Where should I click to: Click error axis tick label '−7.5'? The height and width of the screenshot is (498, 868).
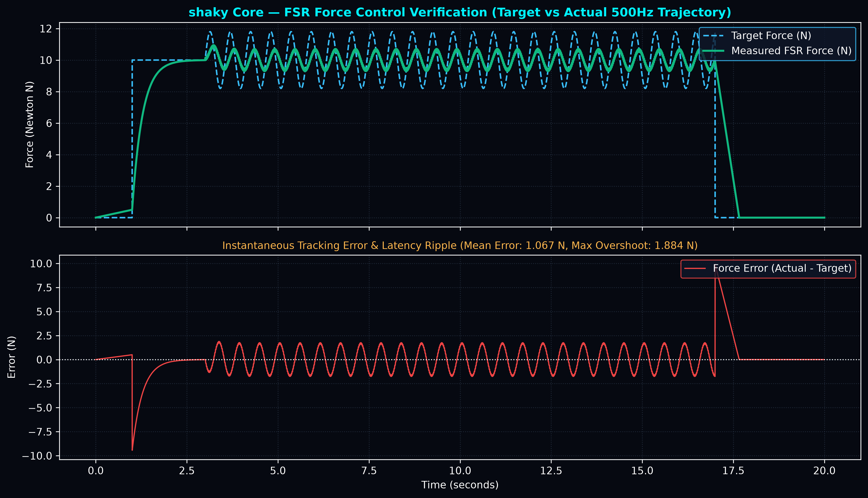(x=40, y=432)
